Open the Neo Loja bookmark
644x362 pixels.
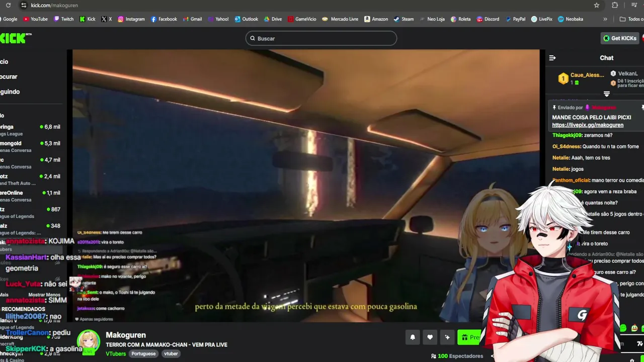tap(432, 19)
